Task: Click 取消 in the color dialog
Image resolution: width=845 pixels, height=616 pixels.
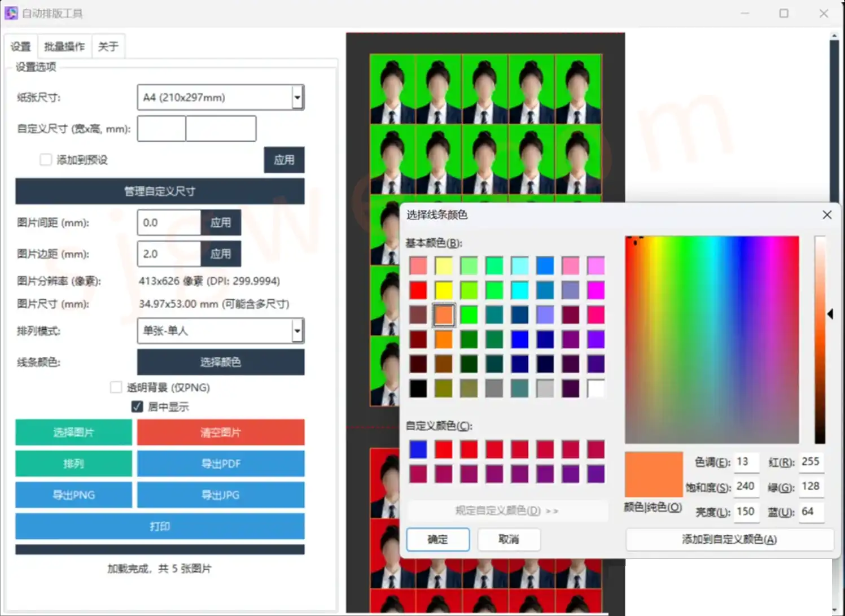Action: click(509, 539)
